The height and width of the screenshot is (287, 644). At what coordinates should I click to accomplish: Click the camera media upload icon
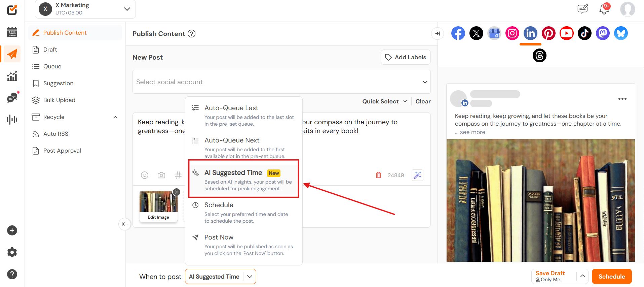(x=161, y=175)
